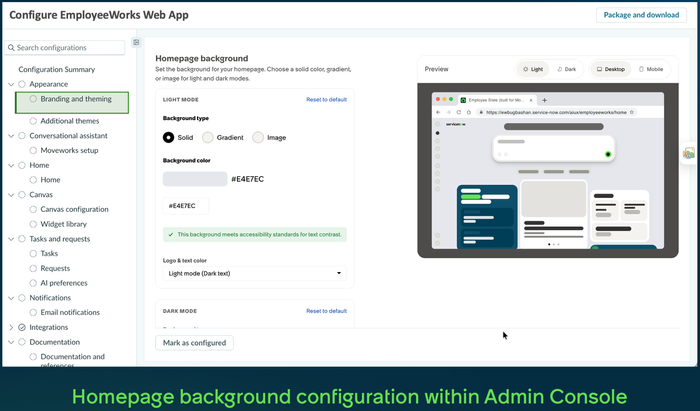This screenshot has height=411, width=700.
Task: Collapse the Tasks and requests chevron
Action: click(x=11, y=239)
